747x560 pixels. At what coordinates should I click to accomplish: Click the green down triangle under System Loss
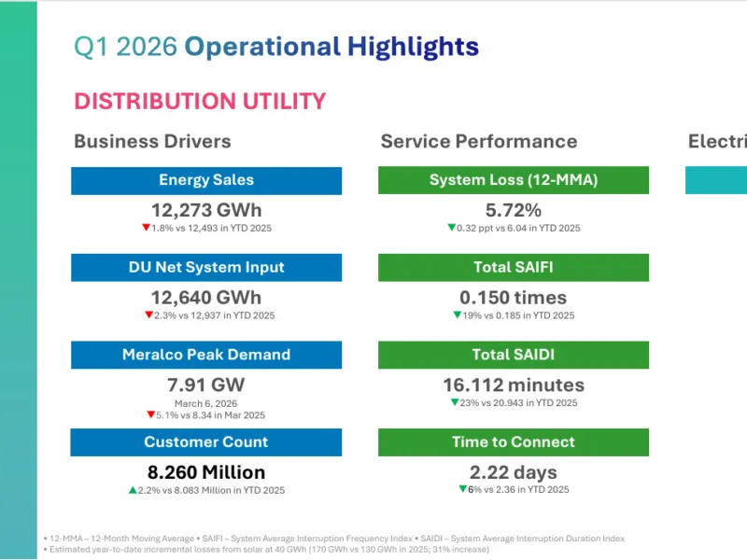coord(452,227)
